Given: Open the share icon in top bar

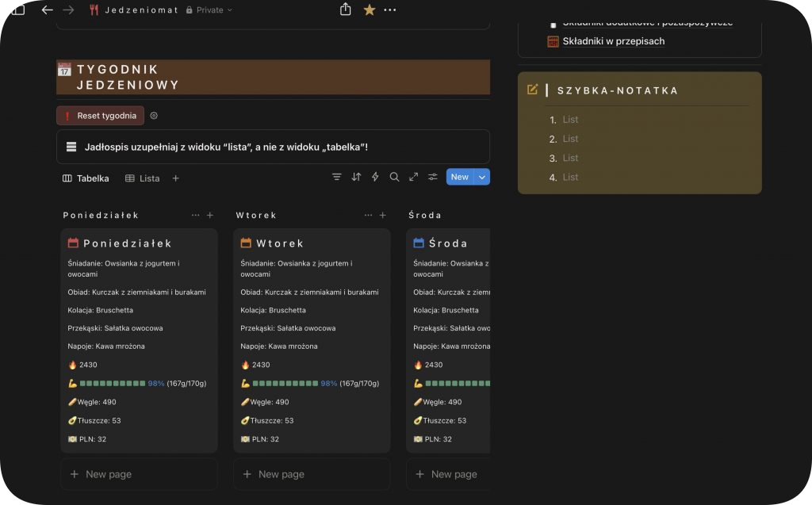Looking at the screenshot, I should click(345, 10).
